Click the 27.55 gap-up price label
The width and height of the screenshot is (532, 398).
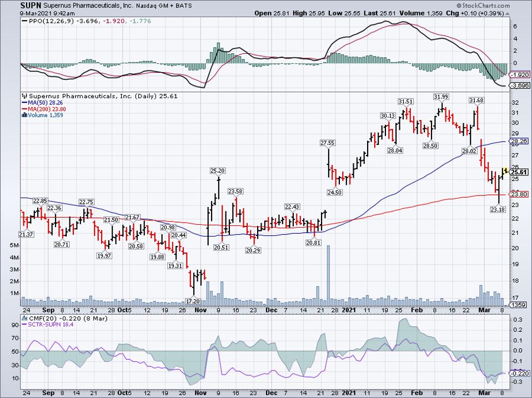(x=327, y=143)
